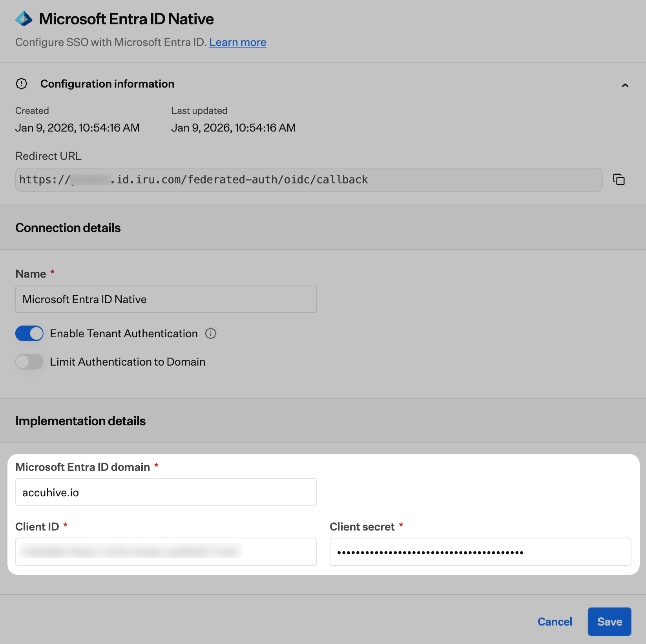646x644 pixels.
Task: Click the Created timestamp Jan 9, 2026
Action: point(77,128)
